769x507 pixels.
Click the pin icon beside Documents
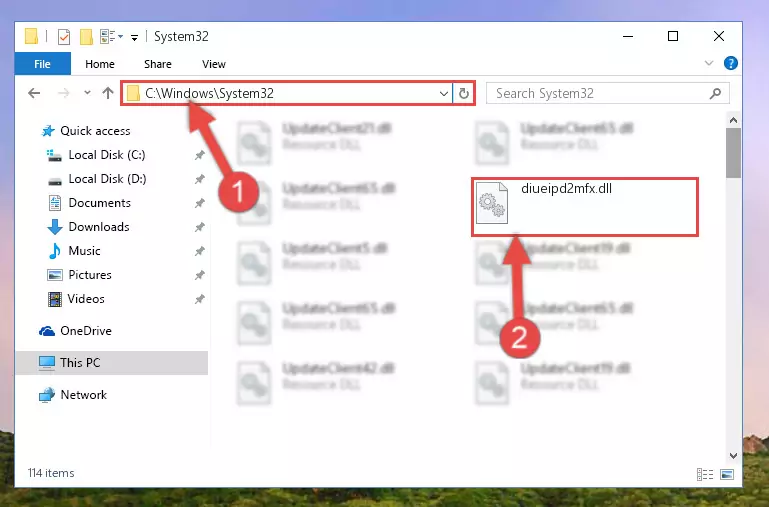pos(199,203)
